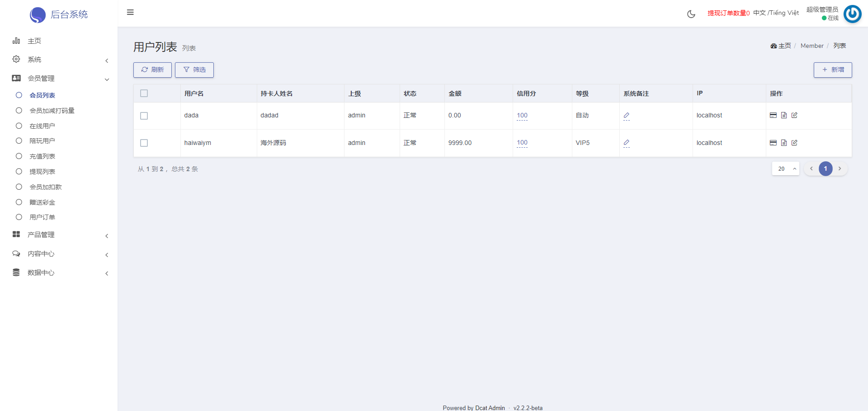Click the 刷新 refresh button
The image size is (868, 411).
pyautogui.click(x=152, y=70)
